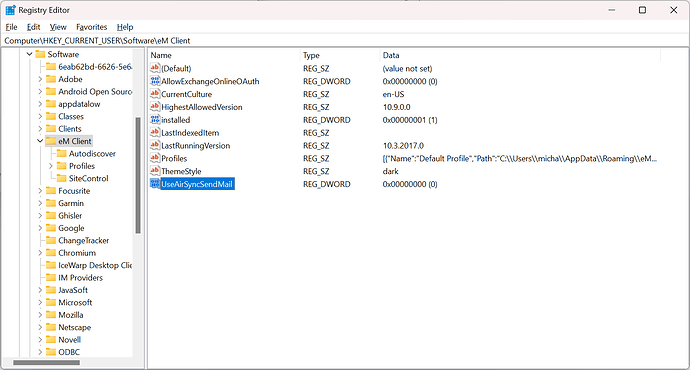Screen dimensions: 690x370
Task: Select the 6eab62bd-6626-5e6 key
Action: pos(95,66)
